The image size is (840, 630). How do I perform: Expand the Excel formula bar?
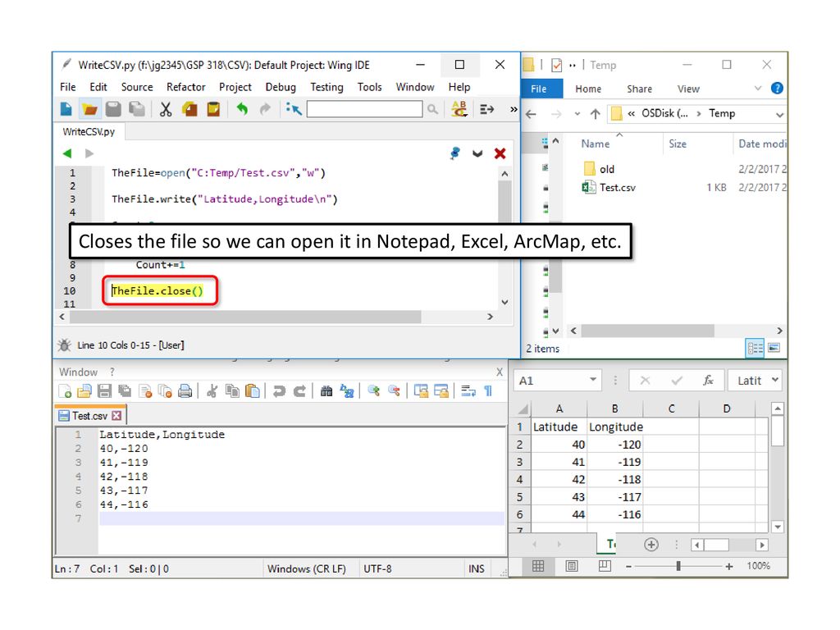pos(775,380)
